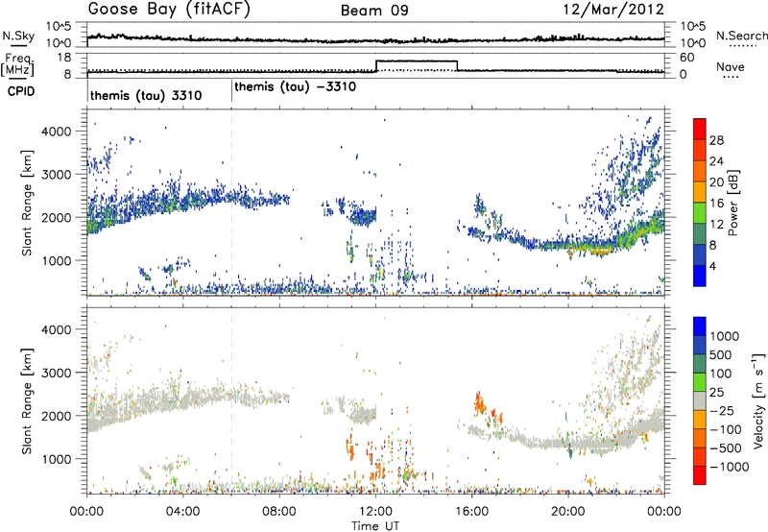Click the '-500' Velocity color bar label
Viewport: 768px width, 532px height.
tap(726, 447)
